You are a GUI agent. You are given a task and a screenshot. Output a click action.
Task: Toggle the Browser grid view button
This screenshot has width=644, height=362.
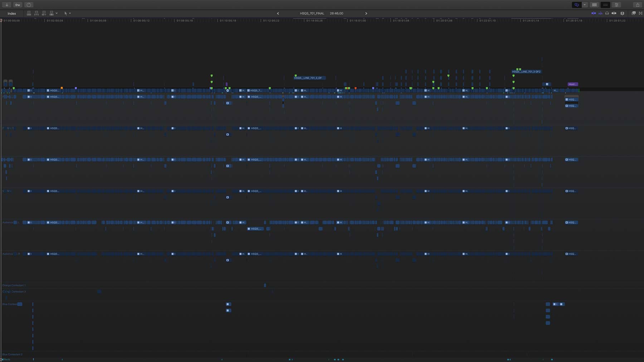pos(594,5)
